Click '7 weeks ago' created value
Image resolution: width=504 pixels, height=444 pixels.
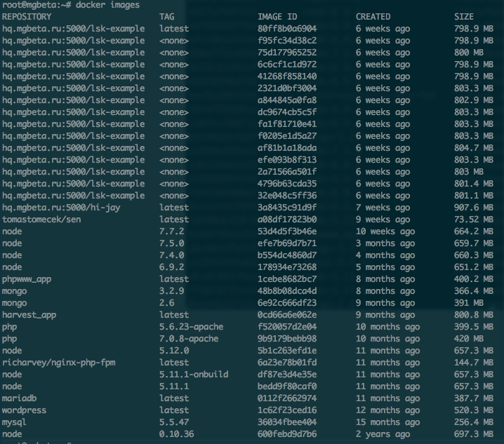[383, 208]
